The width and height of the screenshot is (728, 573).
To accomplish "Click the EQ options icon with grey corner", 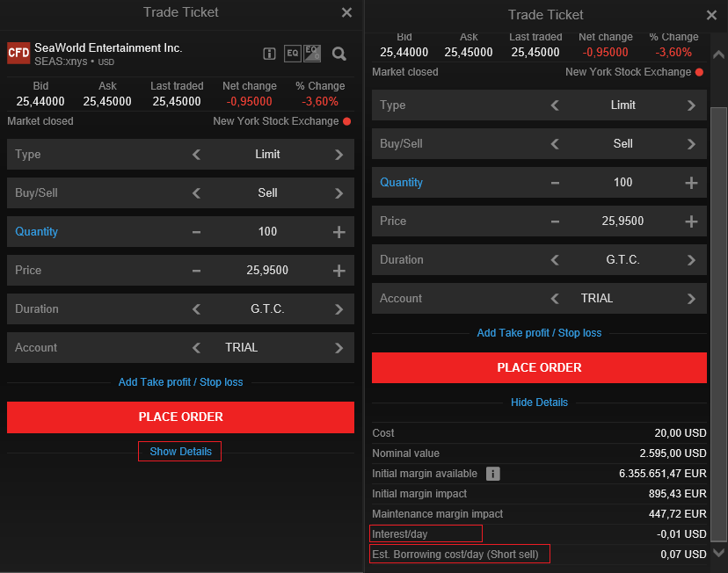I will pos(312,54).
